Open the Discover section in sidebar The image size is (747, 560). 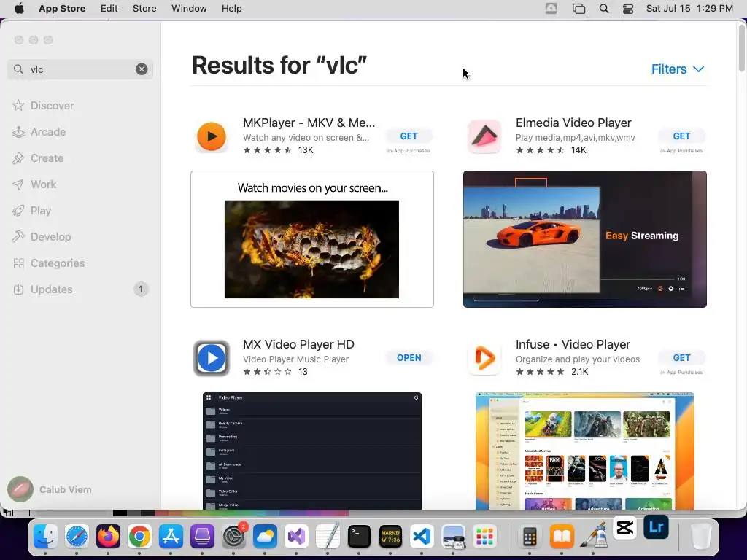click(x=52, y=105)
